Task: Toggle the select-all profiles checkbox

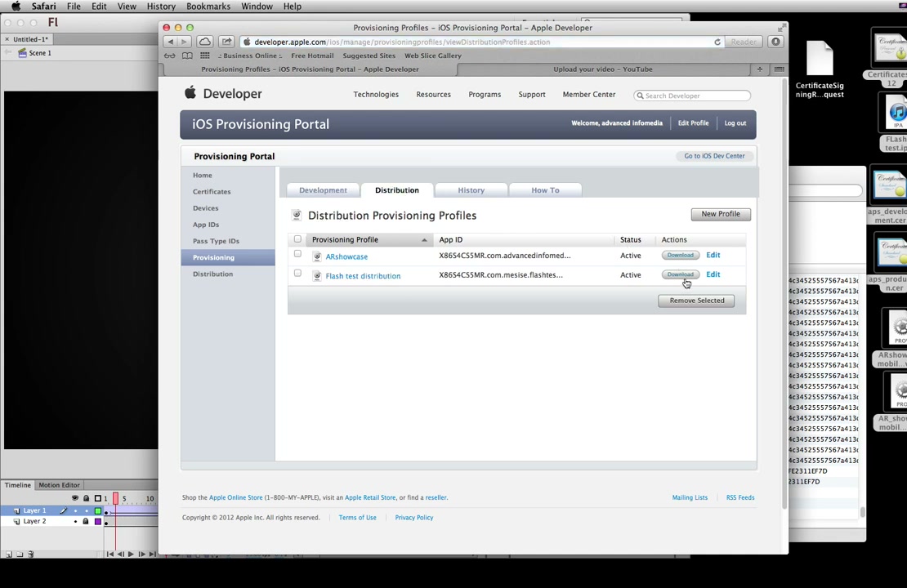Action: tap(297, 238)
